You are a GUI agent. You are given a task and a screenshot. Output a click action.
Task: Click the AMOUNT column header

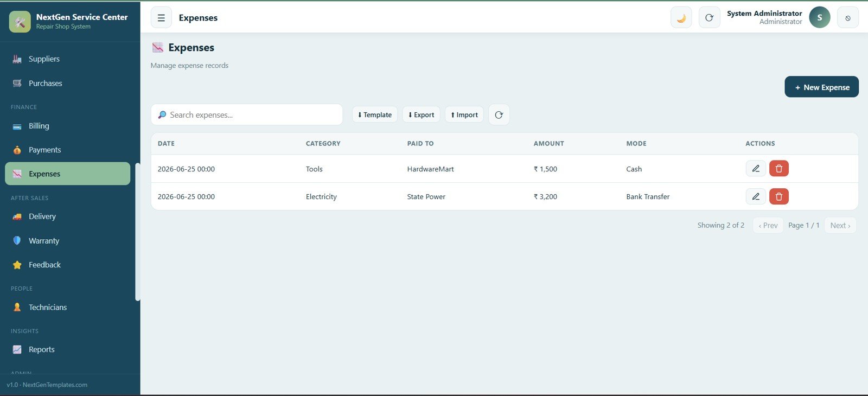click(x=549, y=144)
